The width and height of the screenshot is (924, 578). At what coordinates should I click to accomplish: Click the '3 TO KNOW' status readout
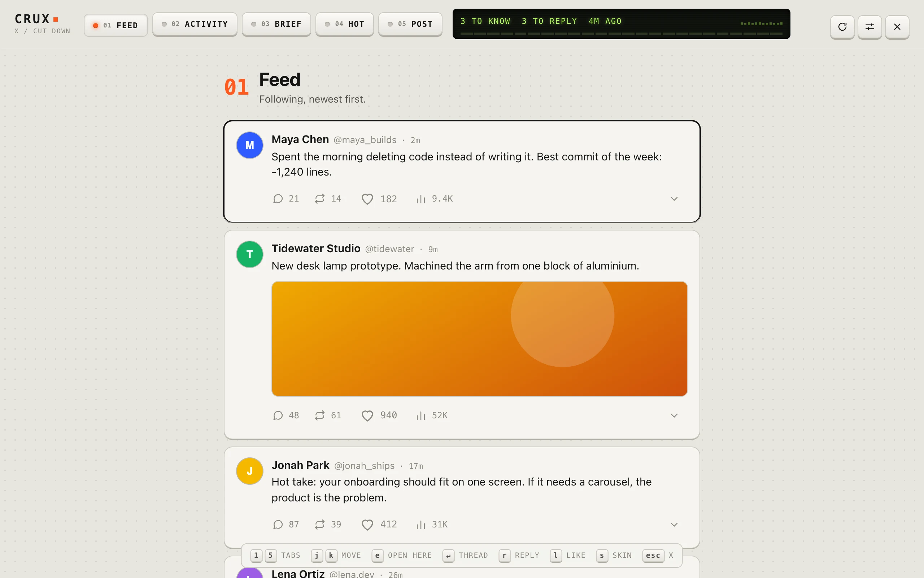click(x=485, y=21)
